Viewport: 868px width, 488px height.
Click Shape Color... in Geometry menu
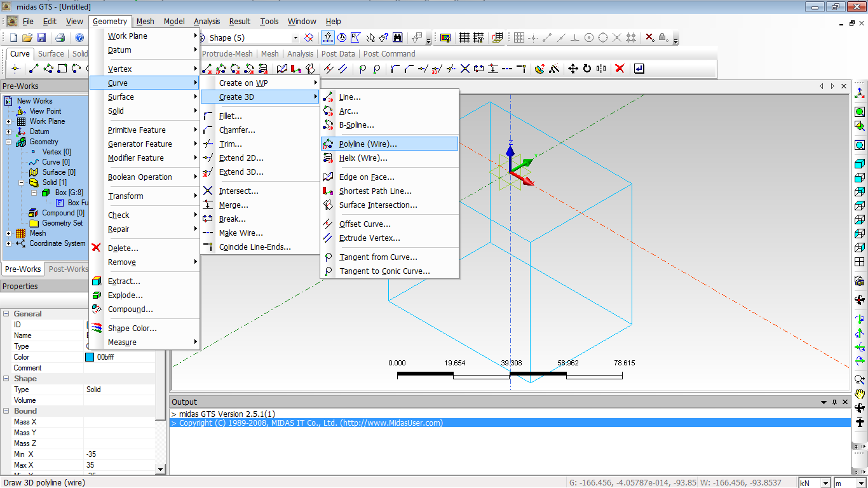point(145,329)
